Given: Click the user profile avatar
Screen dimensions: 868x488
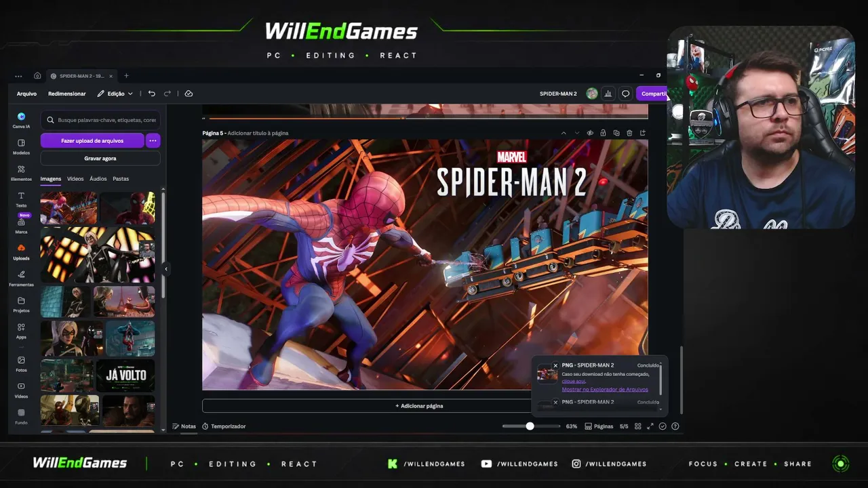Looking at the screenshot, I should 592,94.
